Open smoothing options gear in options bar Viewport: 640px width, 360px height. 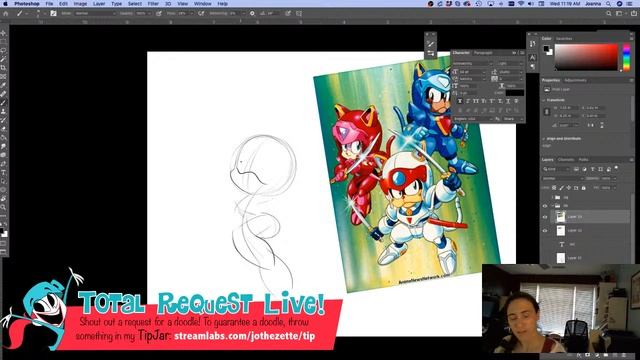pyautogui.click(x=252, y=13)
